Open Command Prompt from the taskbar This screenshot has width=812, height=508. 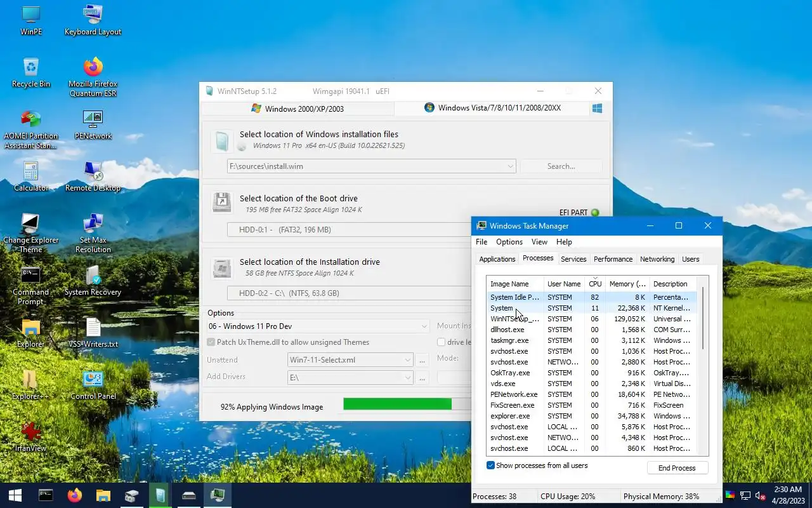46,495
